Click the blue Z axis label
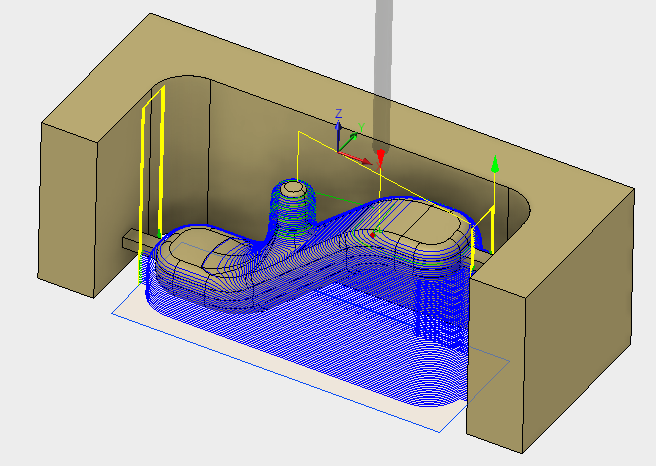 [339, 113]
